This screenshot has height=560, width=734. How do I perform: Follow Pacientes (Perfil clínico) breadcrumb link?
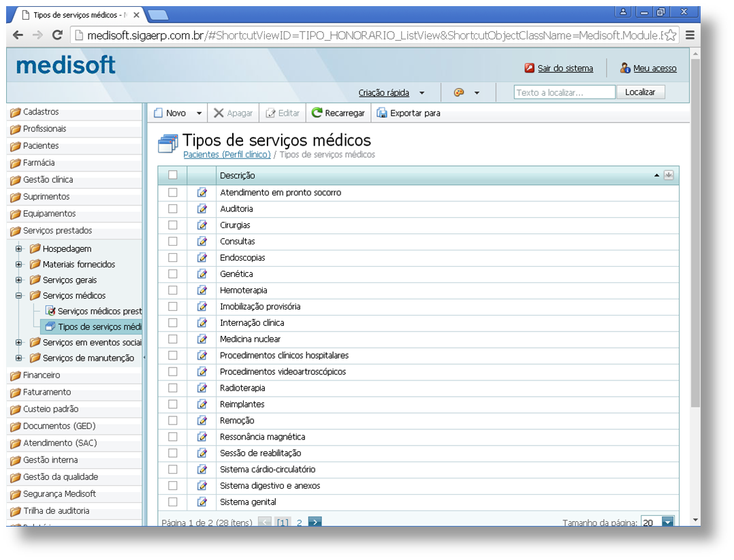click(x=227, y=154)
